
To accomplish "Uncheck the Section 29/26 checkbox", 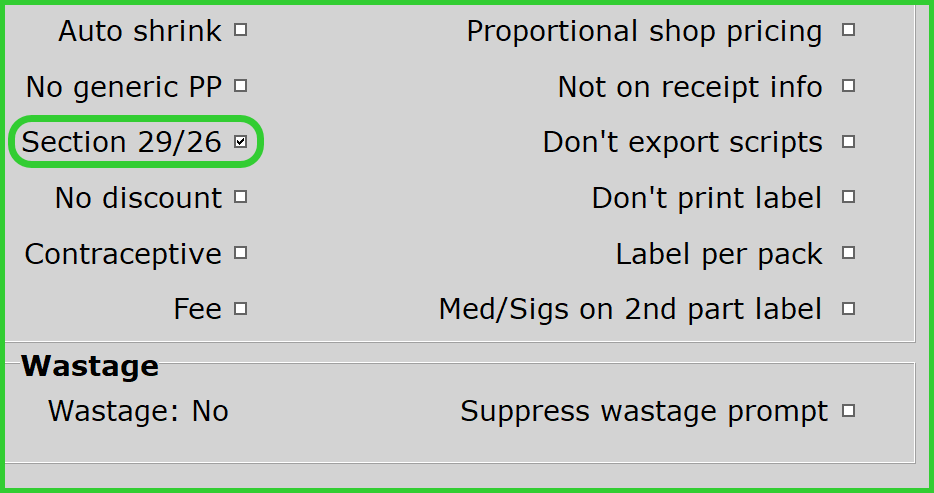I will [x=240, y=142].
